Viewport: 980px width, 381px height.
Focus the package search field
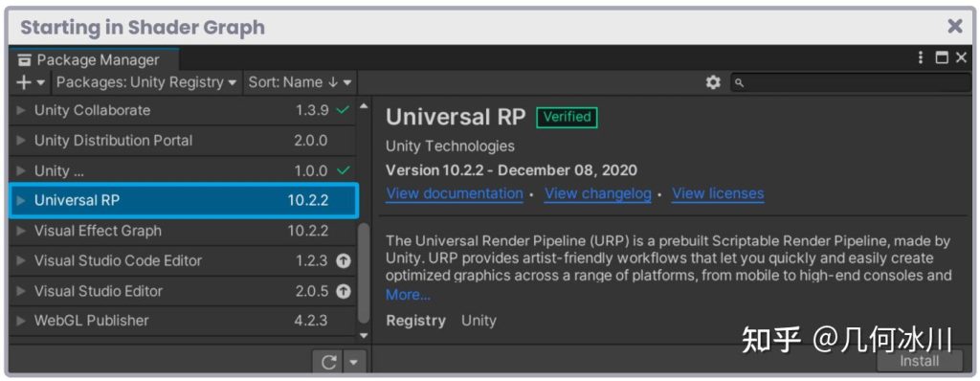[x=851, y=82]
